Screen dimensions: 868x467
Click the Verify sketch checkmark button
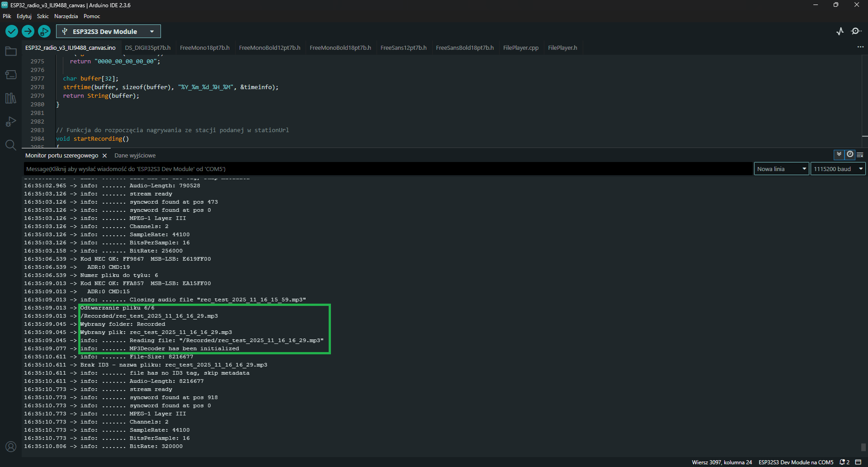point(12,31)
